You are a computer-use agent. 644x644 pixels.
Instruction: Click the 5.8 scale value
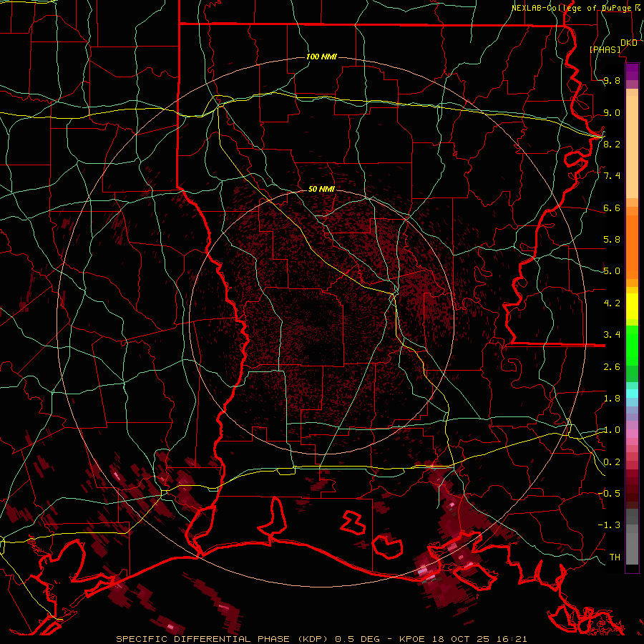pos(612,240)
